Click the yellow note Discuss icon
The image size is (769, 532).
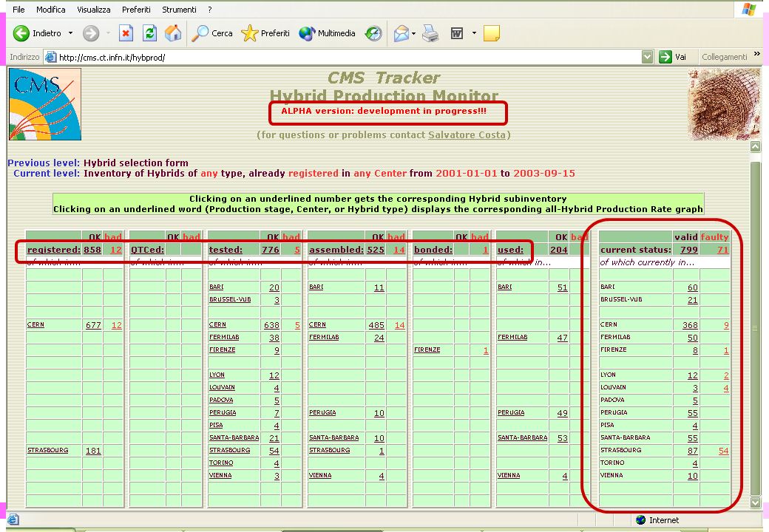click(492, 33)
